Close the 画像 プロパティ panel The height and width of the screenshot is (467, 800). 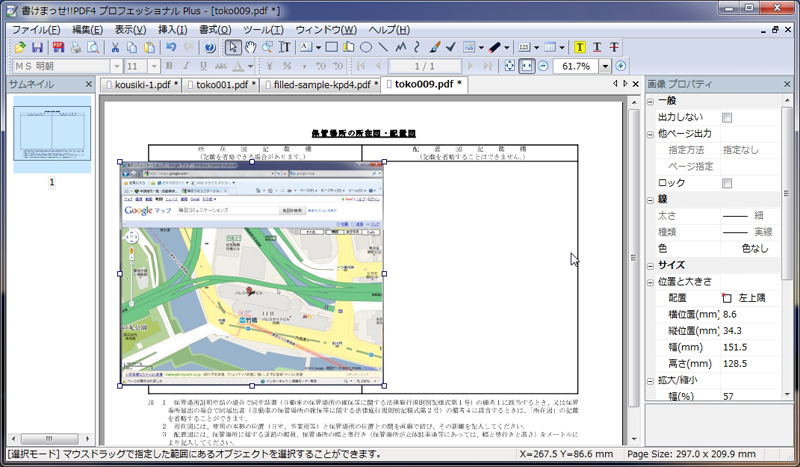point(787,84)
